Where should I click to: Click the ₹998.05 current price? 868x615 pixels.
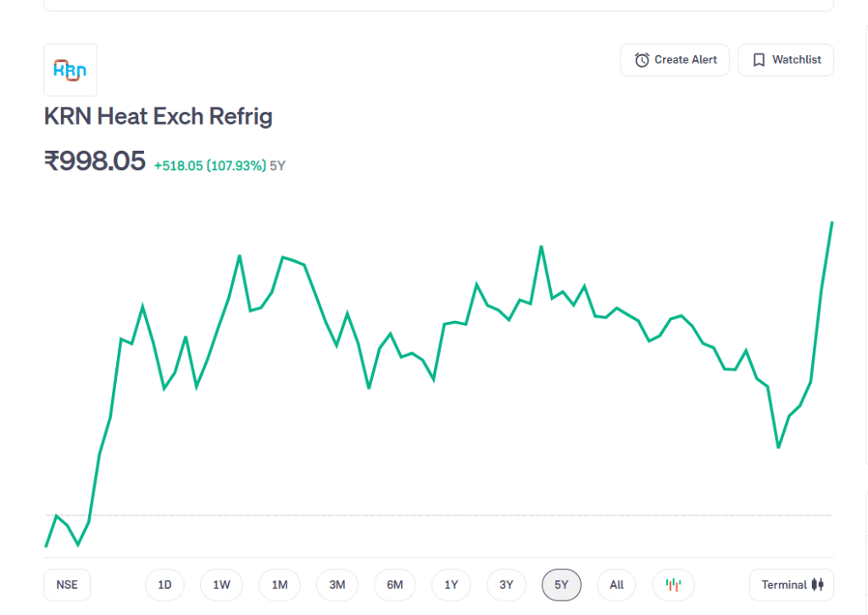[x=95, y=161]
